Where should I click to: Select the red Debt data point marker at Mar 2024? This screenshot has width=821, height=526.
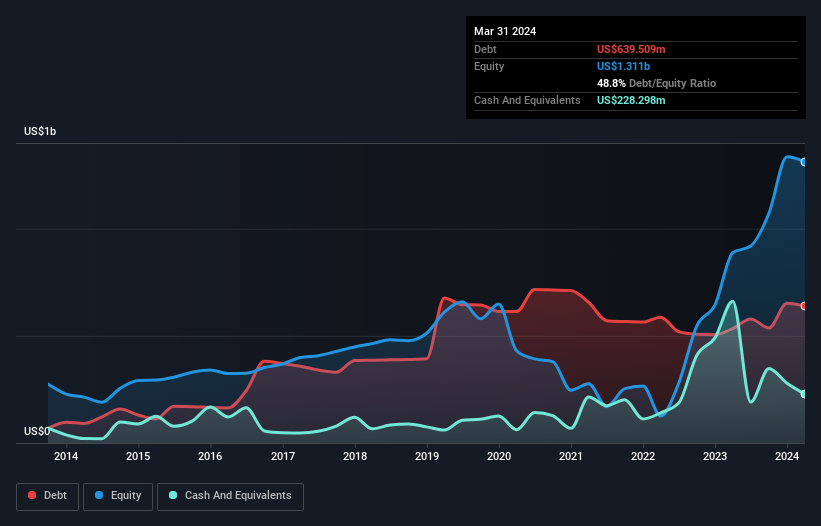(x=804, y=306)
